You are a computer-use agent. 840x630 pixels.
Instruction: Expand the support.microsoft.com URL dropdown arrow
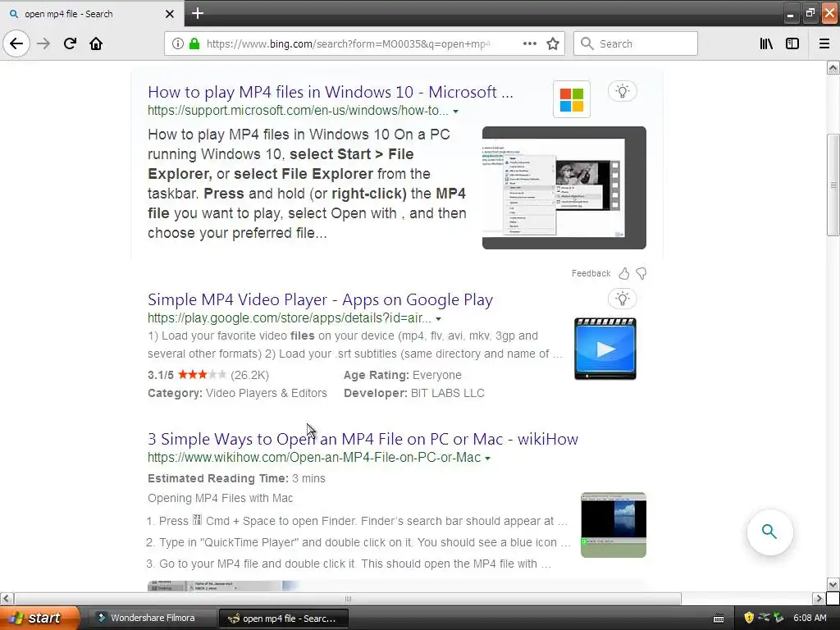click(455, 112)
